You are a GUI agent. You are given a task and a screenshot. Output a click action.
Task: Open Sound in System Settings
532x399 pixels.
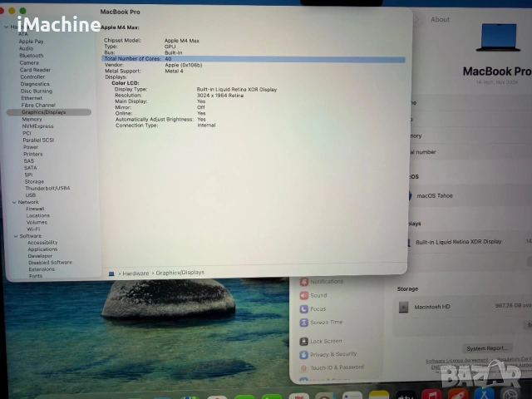(x=314, y=296)
